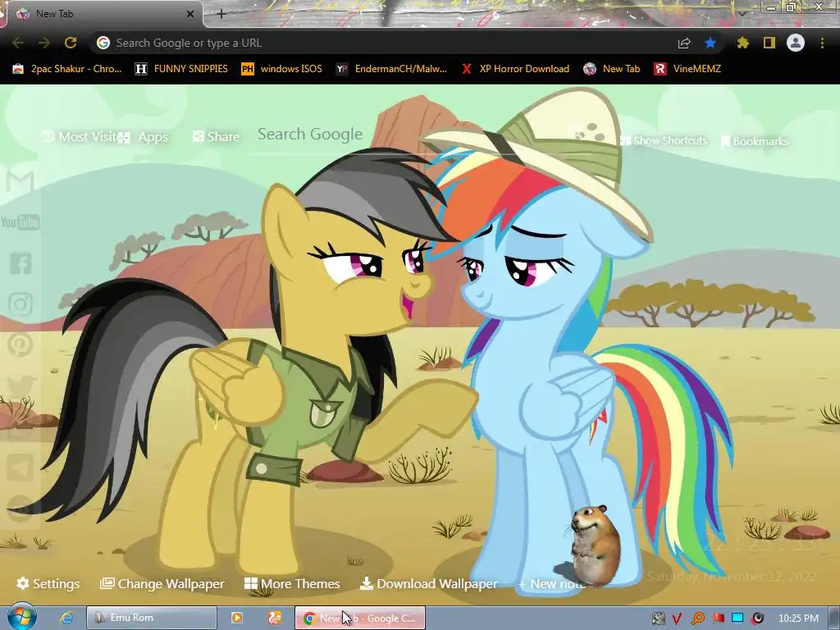Open the share-this-page icon in the address bar

tap(684, 43)
